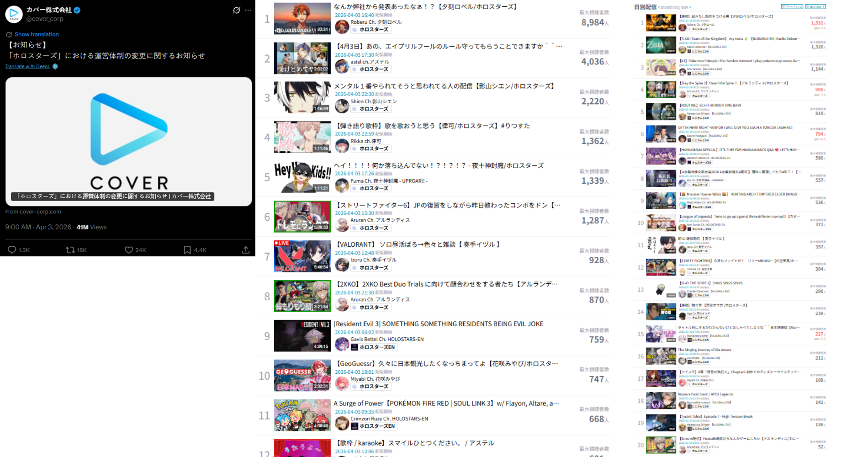Click the From cover-corp.com source link
Viewport: 868px width, 457px height.
pos(33,212)
